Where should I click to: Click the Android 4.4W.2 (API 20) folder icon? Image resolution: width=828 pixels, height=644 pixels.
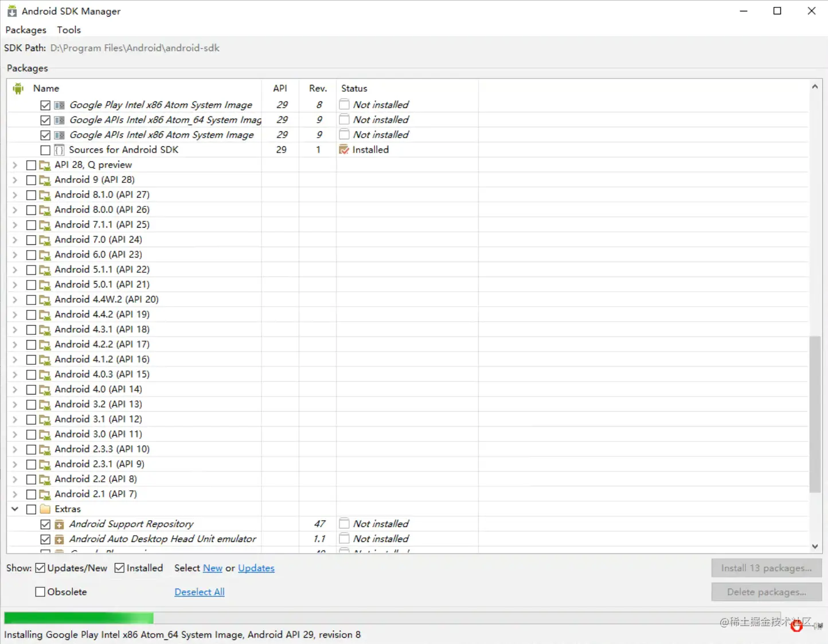point(45,299)
